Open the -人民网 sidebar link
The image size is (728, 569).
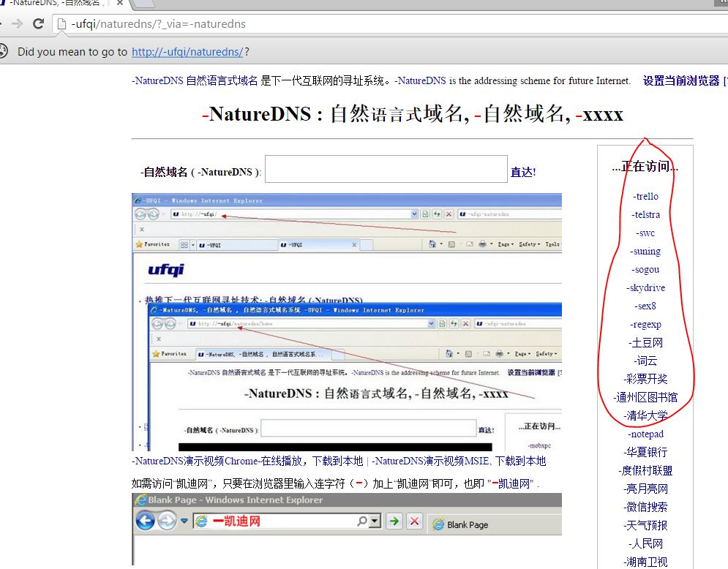pos(646,543)
